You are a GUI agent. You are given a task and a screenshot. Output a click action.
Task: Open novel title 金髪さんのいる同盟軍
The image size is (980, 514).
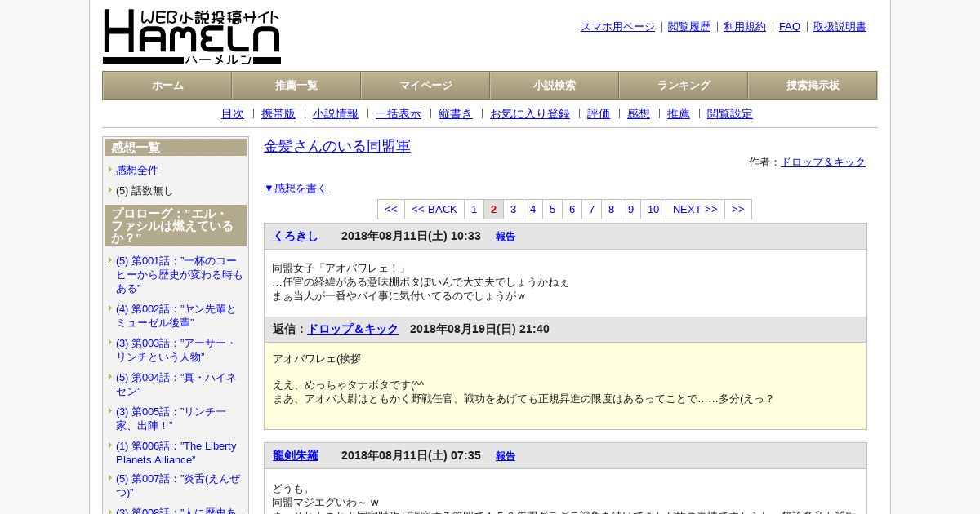[337, 146]
